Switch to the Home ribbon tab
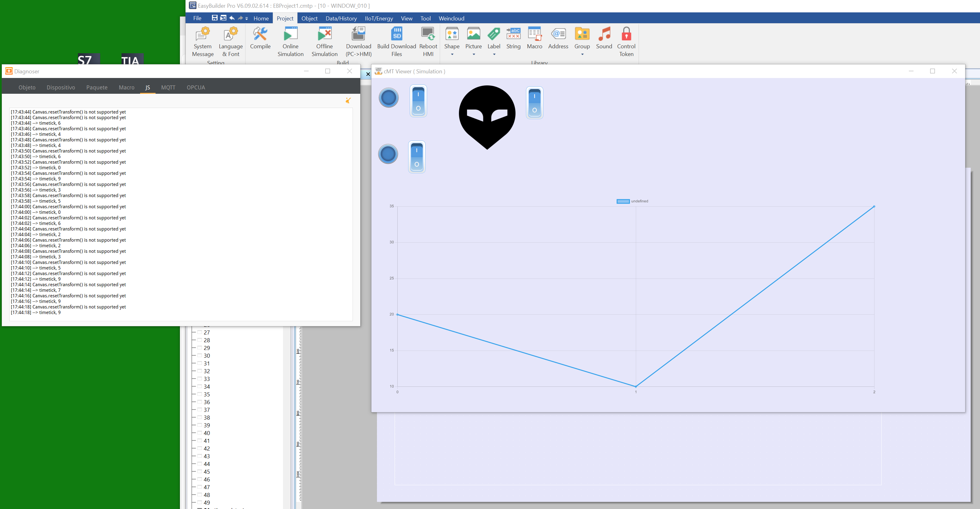The image size is (980, 509). [261, 18]
